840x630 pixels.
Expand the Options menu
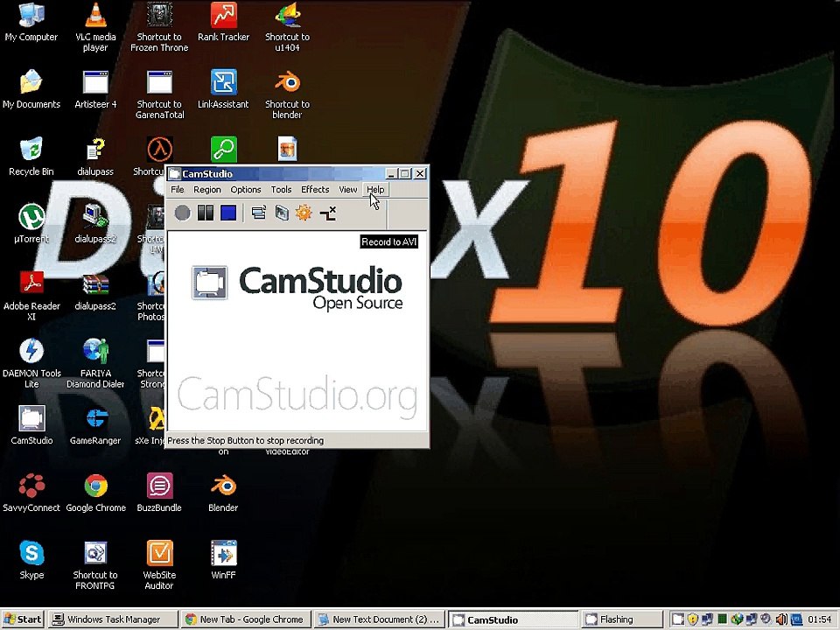coord(246,190)
